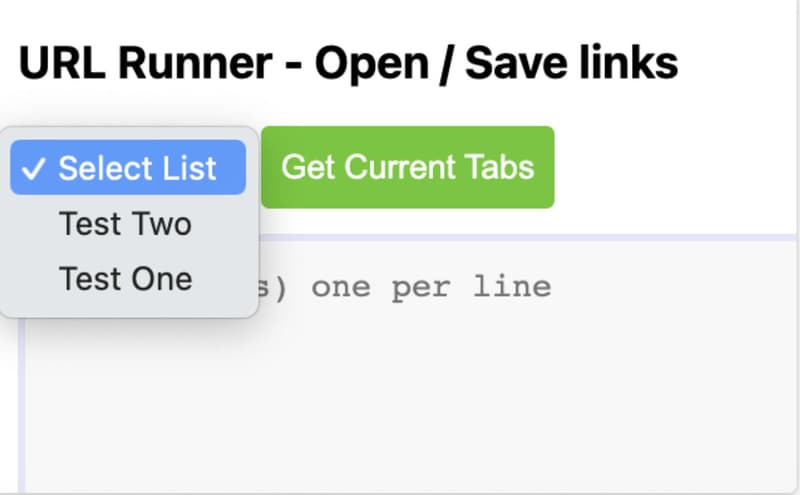Fetch URLs using the green Get Current Tabs button
Viewport: 800px width, 495px height.
point(407,167)
